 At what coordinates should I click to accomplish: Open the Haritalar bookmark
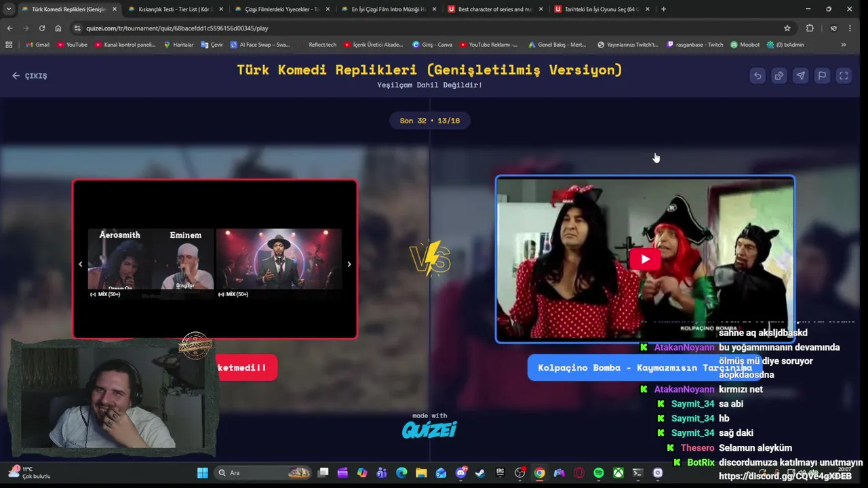pos(179,45)
